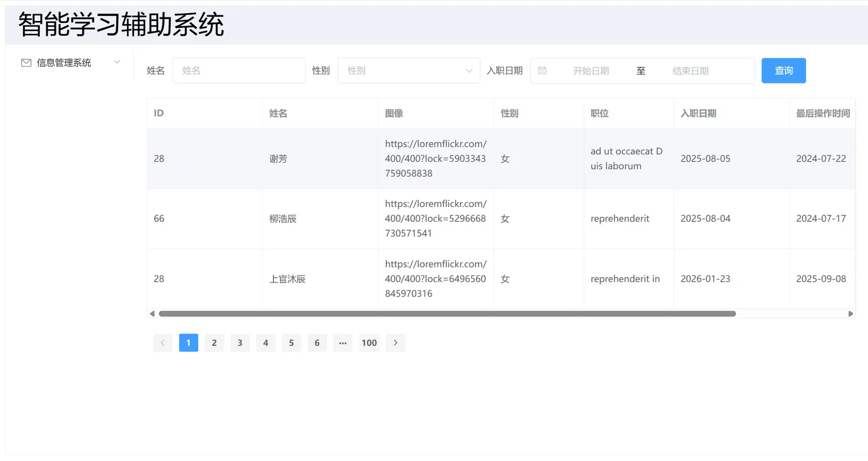This screenshot has width=868, height=461.
Task: Click last operation date 2024-07-22
Action: pyautogui.click(x=821, y=159)
